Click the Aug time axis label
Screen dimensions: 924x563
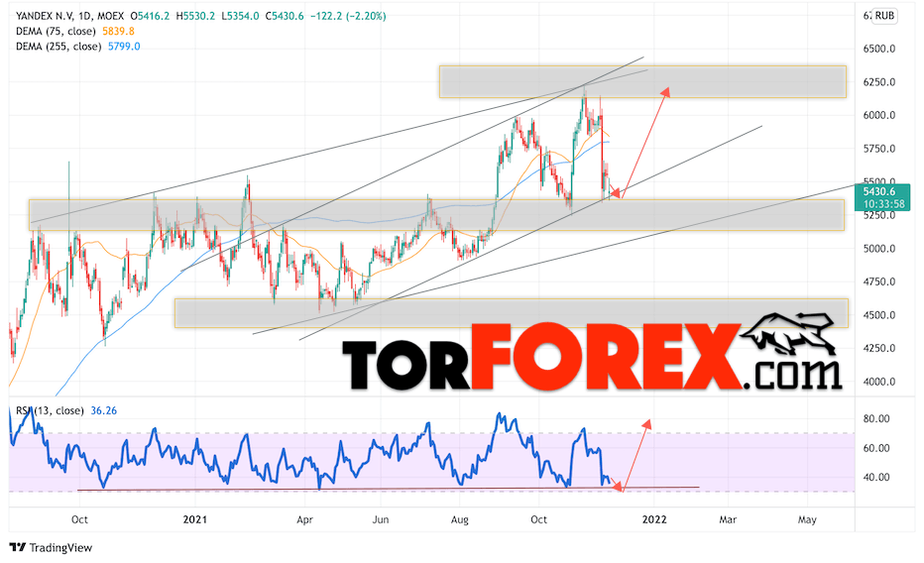click(x=460, y=519)
